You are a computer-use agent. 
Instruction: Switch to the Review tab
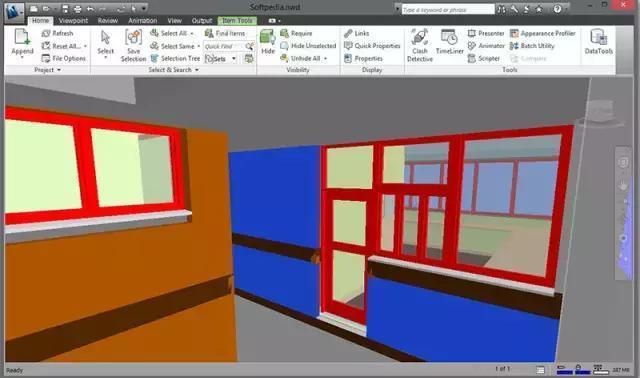pyautogui.click(x=108, y=20)
